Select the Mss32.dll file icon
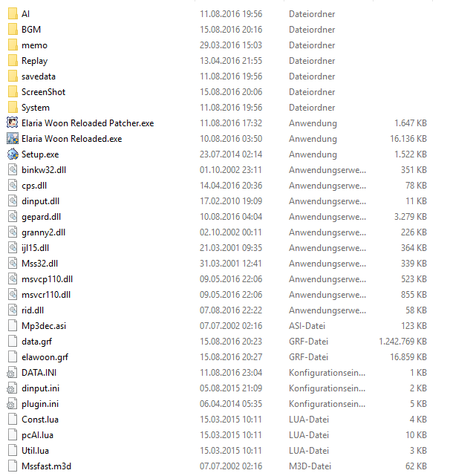Image resolution: width=450 pixels, height=476 pixels. [13, 264]
